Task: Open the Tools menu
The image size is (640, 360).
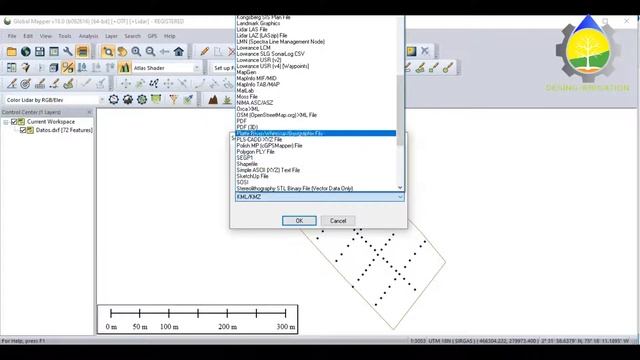Action: coord(64,36)
